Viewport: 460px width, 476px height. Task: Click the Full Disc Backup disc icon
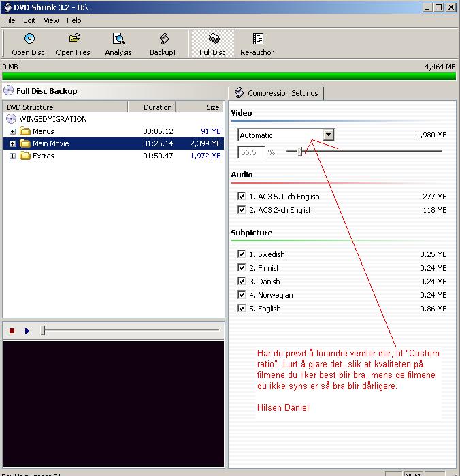click(x=9, y=90)
